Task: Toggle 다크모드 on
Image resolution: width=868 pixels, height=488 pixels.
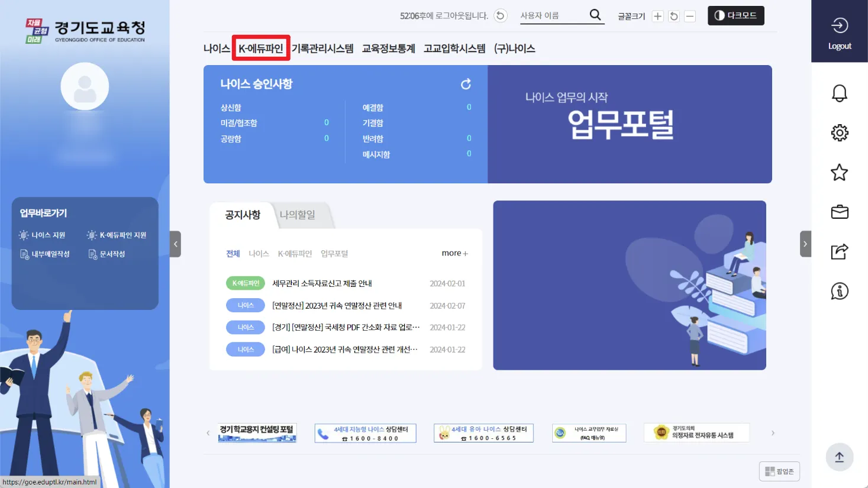Action: click(736, 15)
